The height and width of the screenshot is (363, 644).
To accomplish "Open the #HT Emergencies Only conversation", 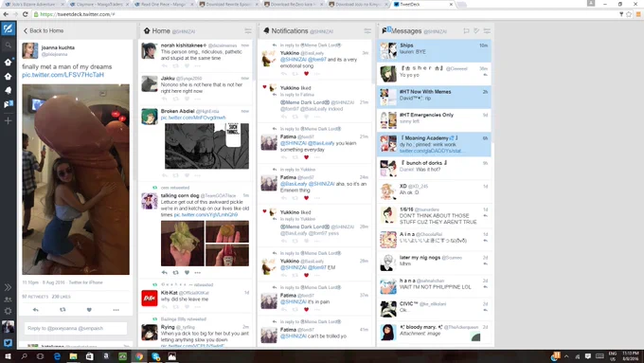I will click(x=434, y=120).
